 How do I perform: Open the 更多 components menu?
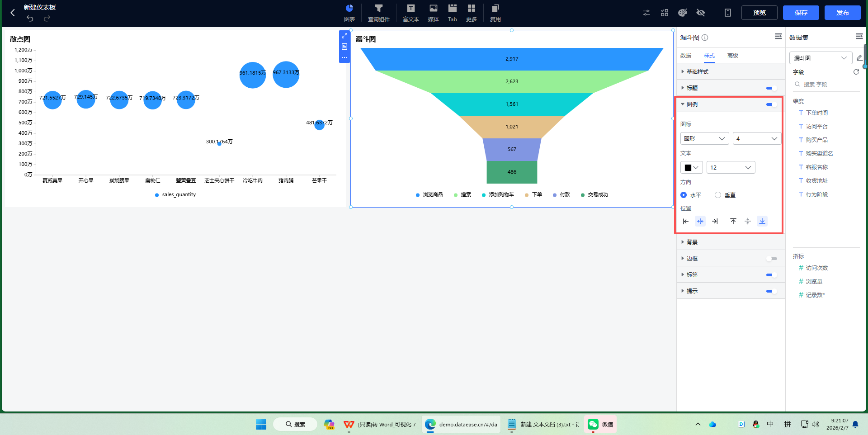point(472,13)
